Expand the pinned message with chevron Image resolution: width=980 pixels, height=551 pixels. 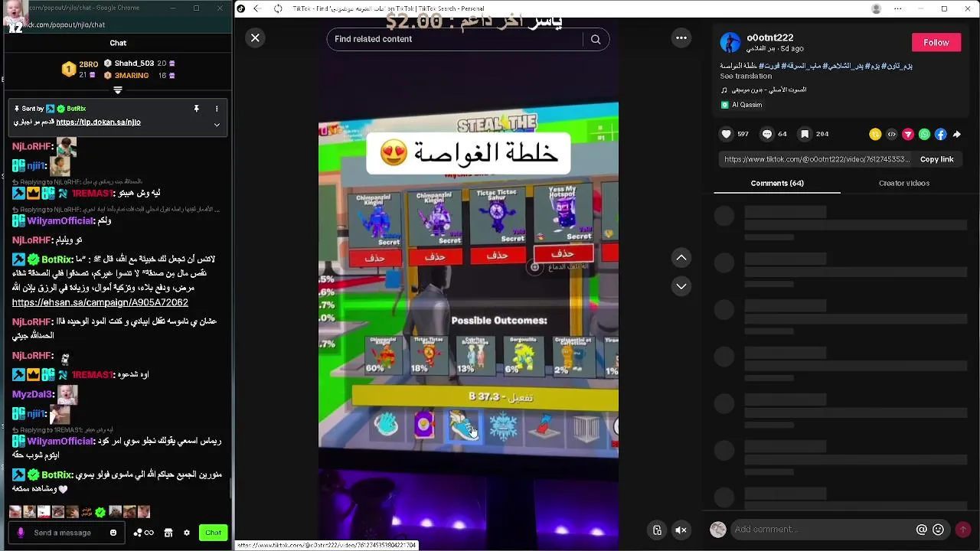(x=217, y=125)
